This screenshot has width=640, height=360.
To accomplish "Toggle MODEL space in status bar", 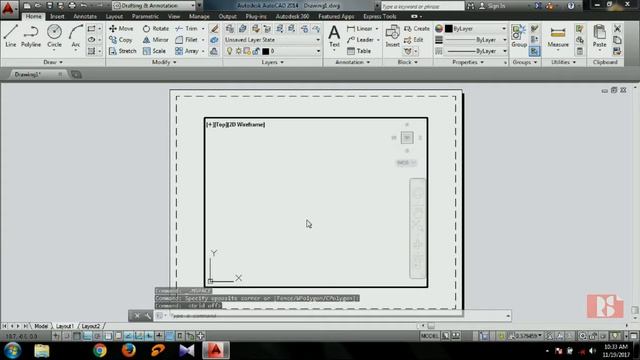I will (429, 336).
